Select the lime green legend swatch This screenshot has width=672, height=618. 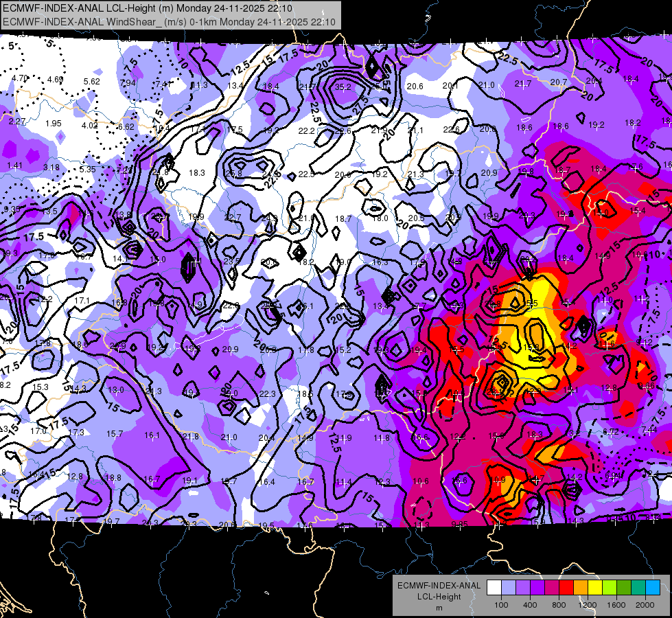[610, 588]
